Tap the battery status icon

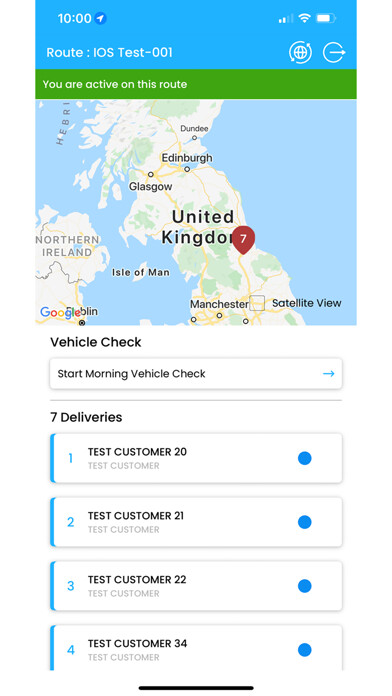click(x=326, y=18)
